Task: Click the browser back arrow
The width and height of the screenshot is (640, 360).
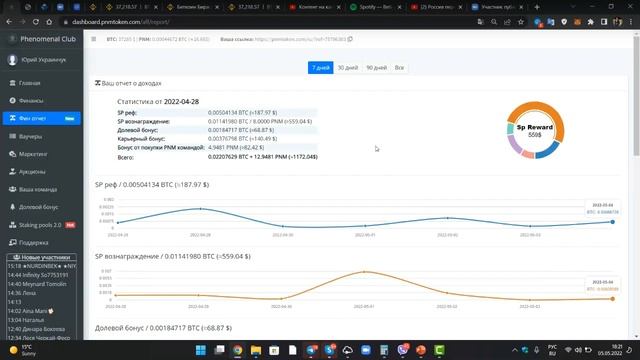Action: point(9,22)
